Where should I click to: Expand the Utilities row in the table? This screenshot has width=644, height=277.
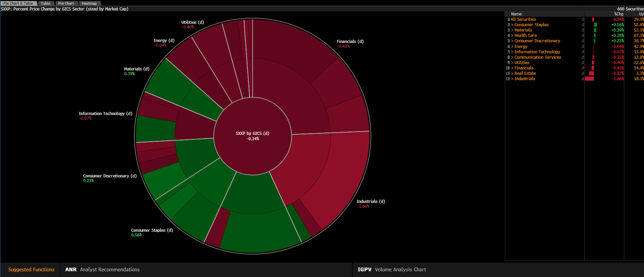[x=512, y=63]
